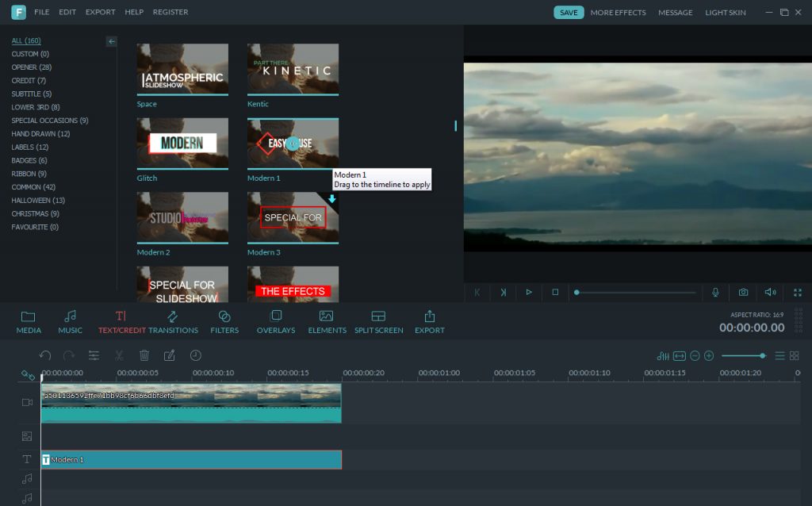
Task: Select the Kentic title thumbnail
Action: [x=293, y=70]
